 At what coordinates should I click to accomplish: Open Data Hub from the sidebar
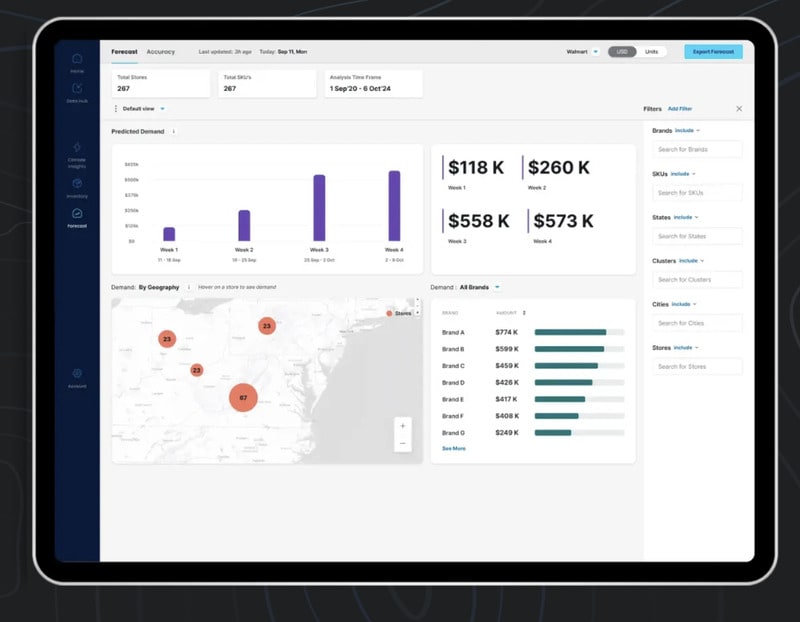[x=77, y=90]
